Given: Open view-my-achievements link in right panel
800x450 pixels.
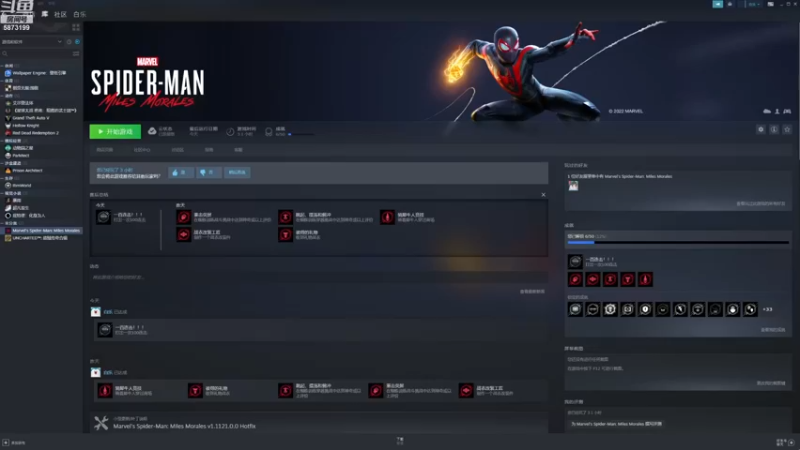Looking at the screenshot, I should click(x=773, y=330).
